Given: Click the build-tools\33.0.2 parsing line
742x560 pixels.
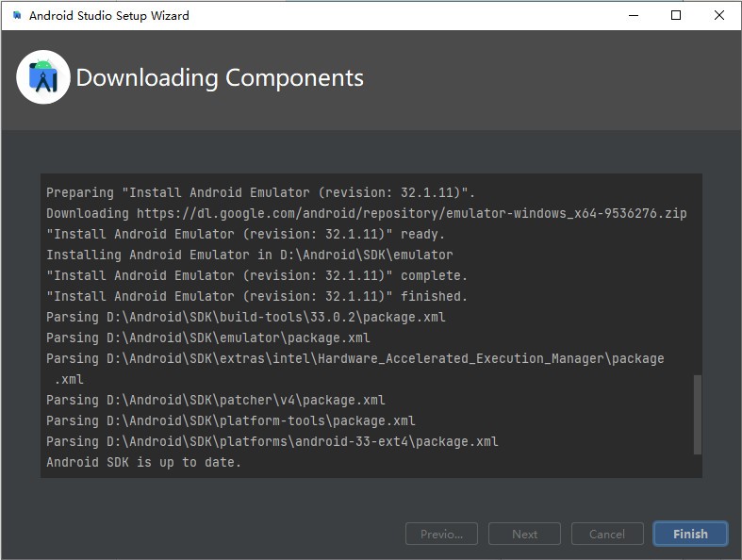Looking at the screenshot, I should coord(245,317).
